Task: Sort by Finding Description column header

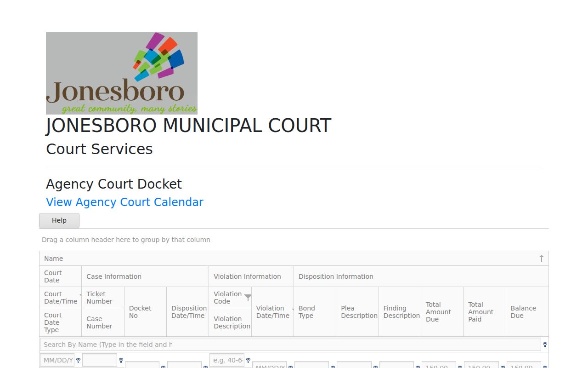Action: [x=400, y=312]
